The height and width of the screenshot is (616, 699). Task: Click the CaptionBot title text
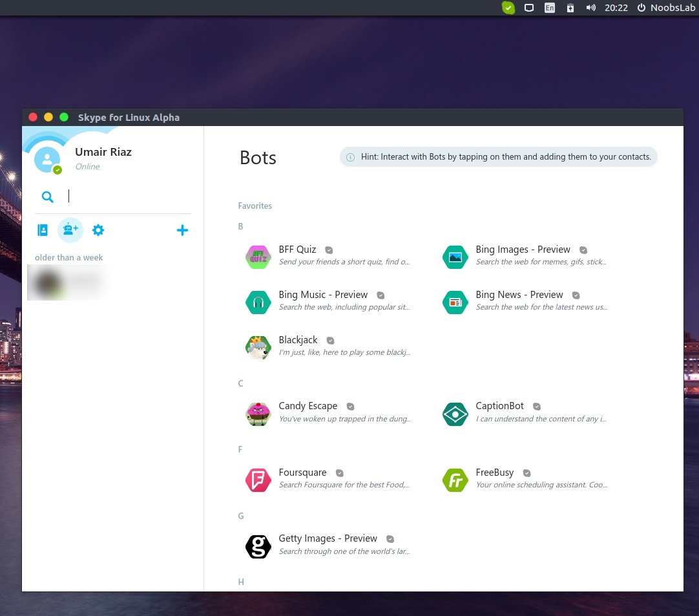[500, 406]
